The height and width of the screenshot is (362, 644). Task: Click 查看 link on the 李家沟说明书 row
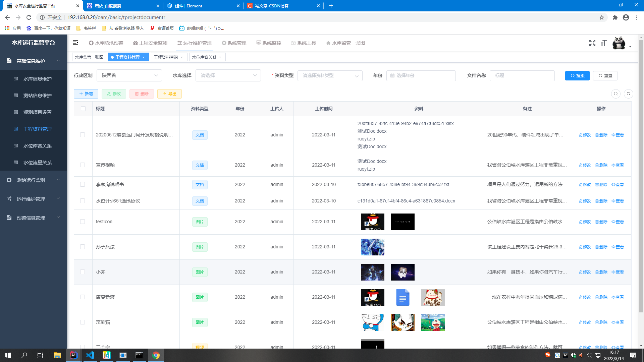617,184
